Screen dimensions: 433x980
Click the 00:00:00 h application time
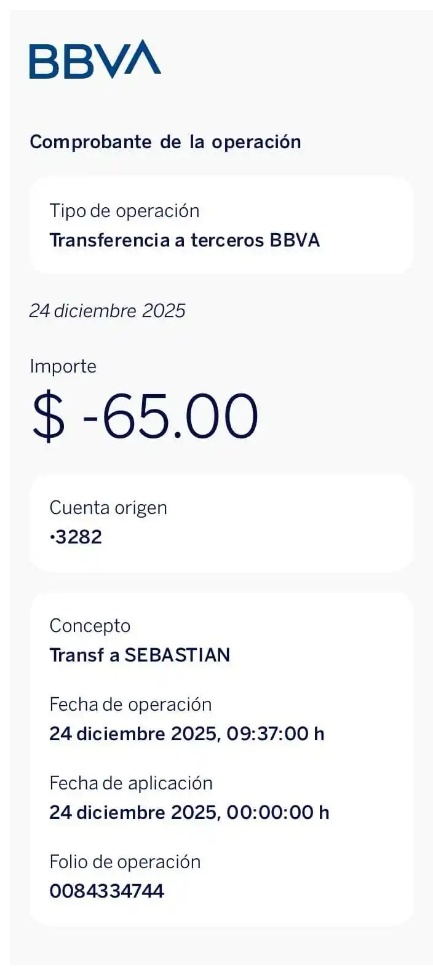pos(277,813)
